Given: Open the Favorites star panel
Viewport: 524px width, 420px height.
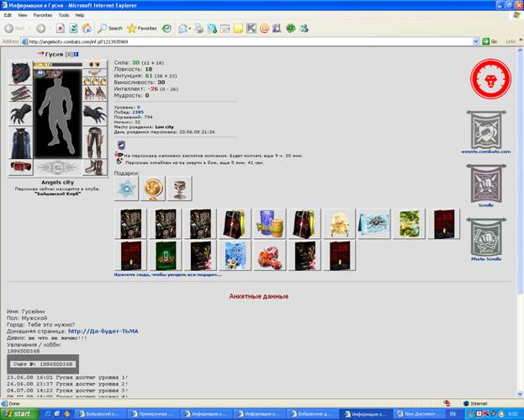Looking at the screenshot, I should [x=142, y=29].
